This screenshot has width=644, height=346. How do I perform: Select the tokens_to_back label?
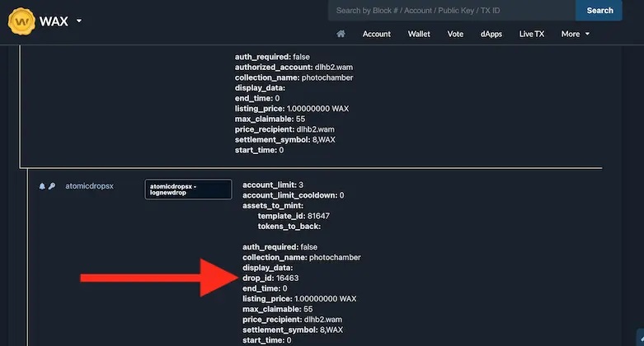pyautogui.click(x=289, y=227)
